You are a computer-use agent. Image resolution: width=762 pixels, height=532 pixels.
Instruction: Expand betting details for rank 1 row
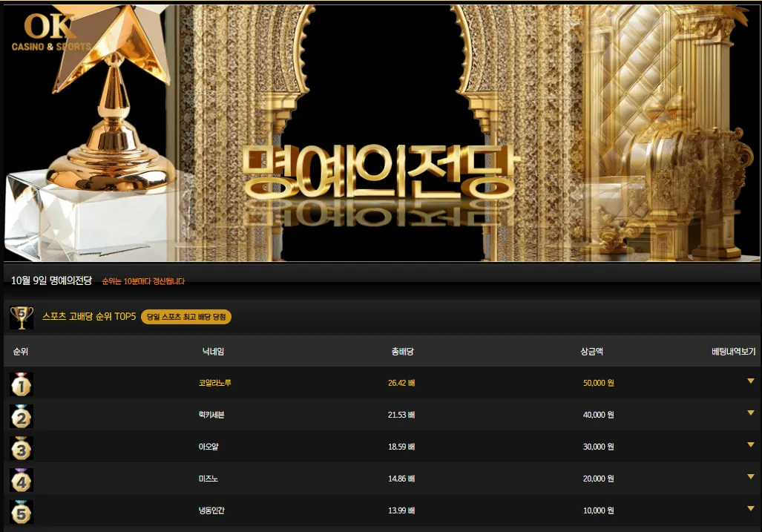pos(750,381)
